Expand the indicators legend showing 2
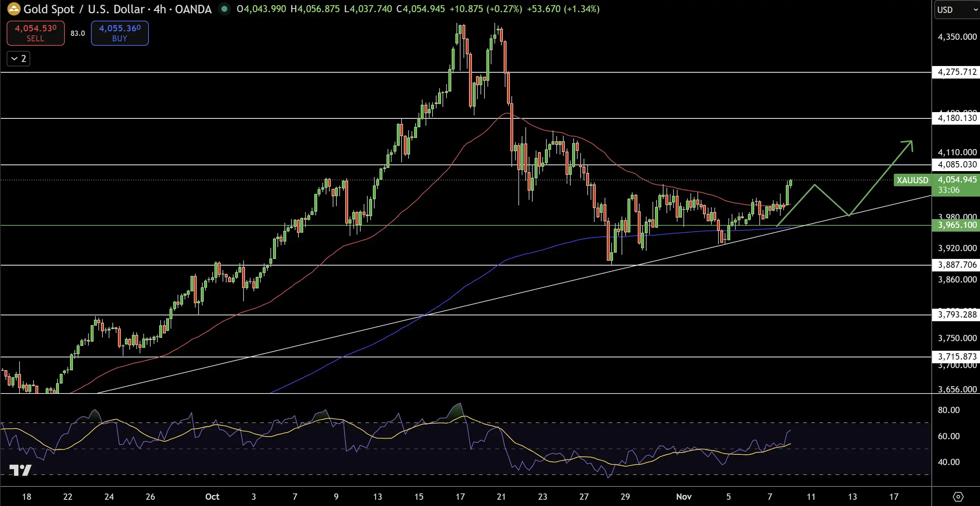 19,59
